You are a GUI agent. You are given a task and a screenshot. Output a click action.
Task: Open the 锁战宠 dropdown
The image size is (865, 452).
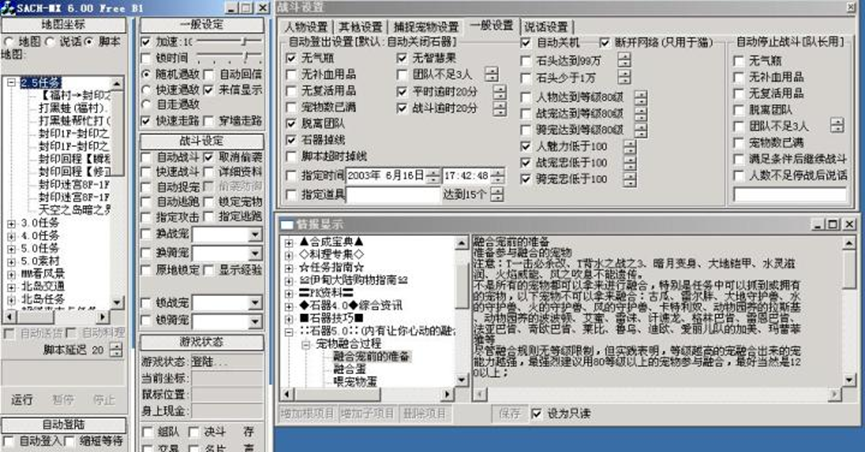[x=255, y=302]
